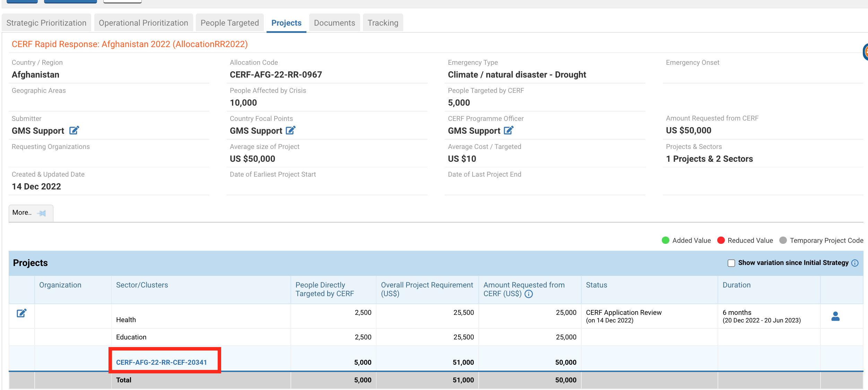Open the Documents tab
Viewport: 868px width, 390px height.
335,23
